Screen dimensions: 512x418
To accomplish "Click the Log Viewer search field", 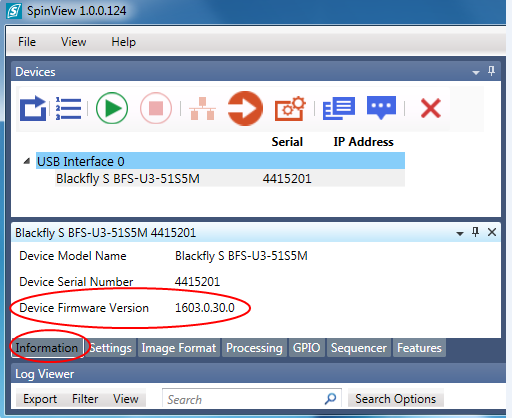I will [x=252, y=399].
